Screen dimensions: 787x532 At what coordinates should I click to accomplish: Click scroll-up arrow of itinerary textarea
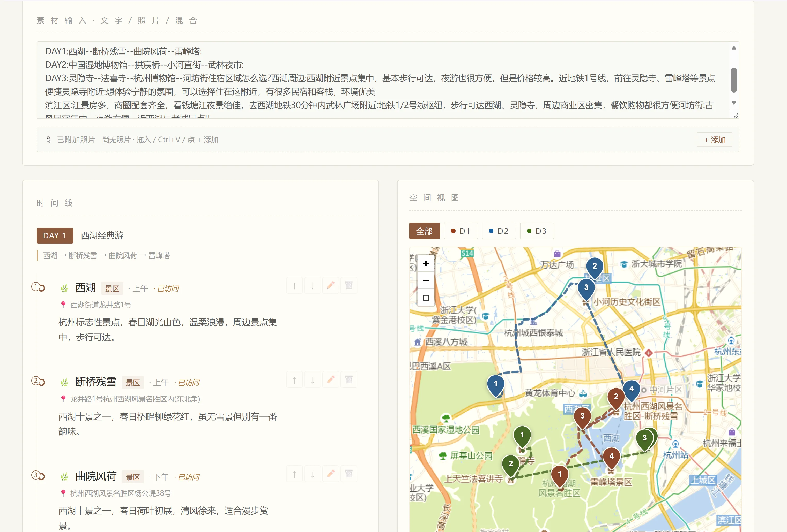tap(733, 48)
